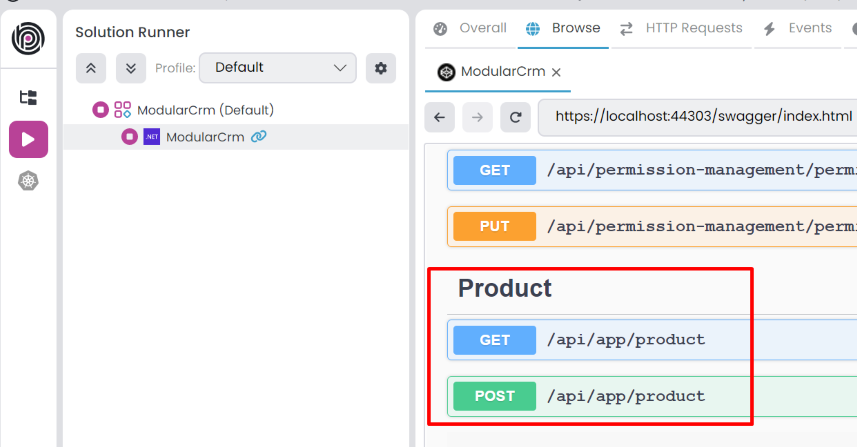Open the Profile dropdown showing Default
The image size is (857, 447).
pos(277,68)
